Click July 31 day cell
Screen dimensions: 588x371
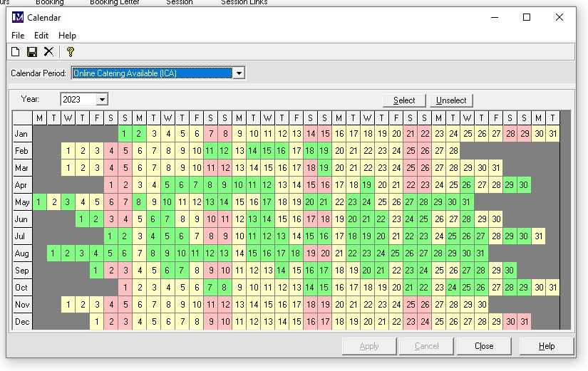538,236
